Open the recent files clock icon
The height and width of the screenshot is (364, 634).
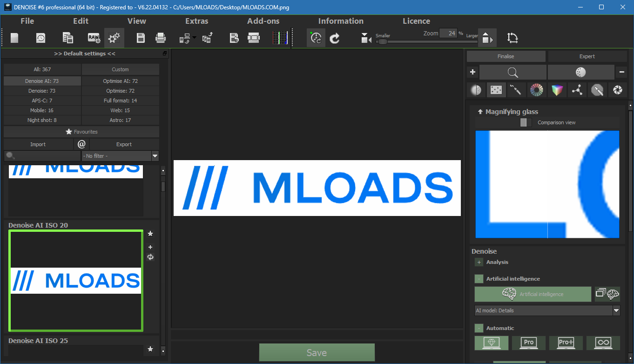pos(41,38)
